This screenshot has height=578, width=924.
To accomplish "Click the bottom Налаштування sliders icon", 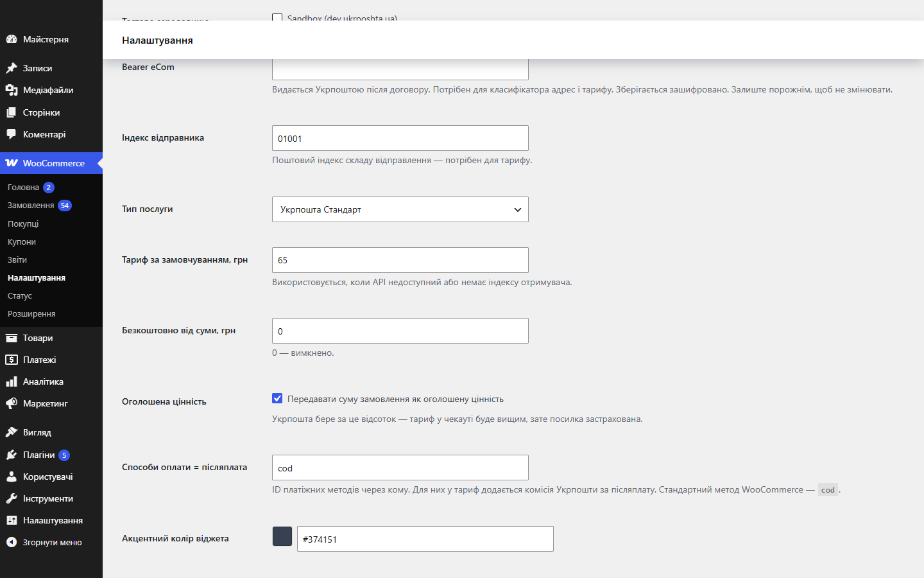I will (12, 520).
